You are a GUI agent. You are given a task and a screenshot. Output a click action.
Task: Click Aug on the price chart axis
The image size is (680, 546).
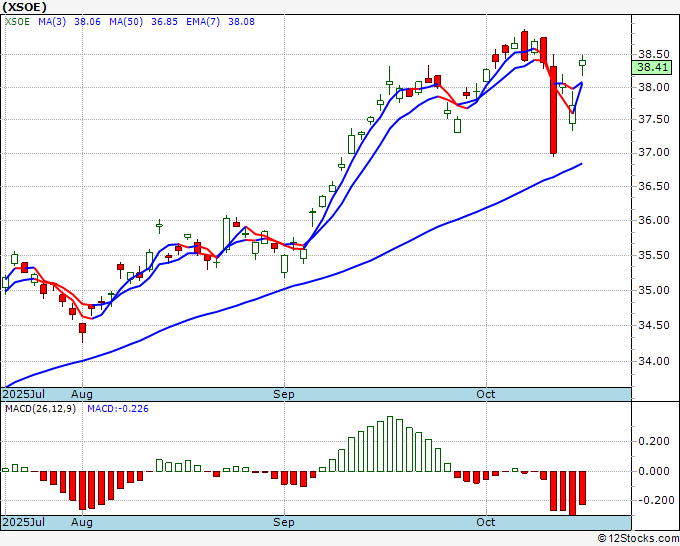point(82,394)
